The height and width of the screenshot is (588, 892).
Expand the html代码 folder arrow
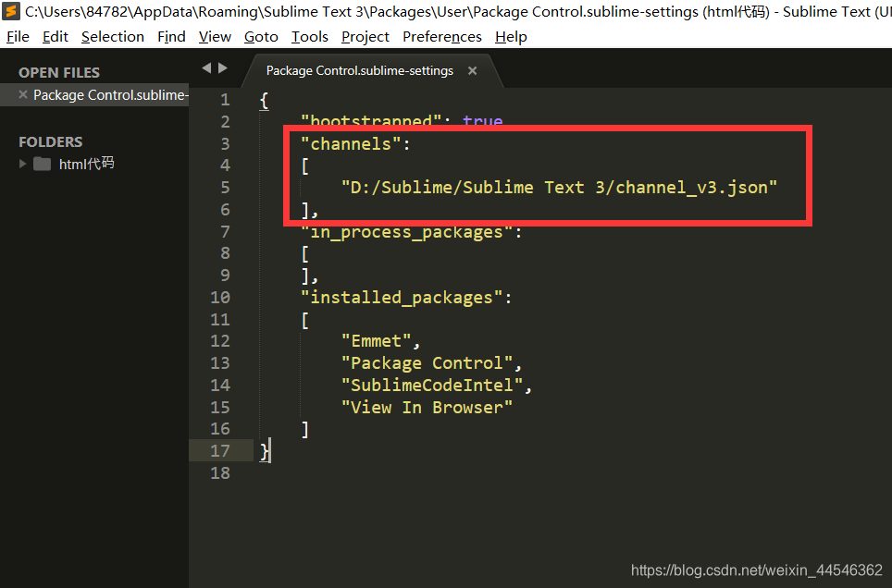point(23,164)
